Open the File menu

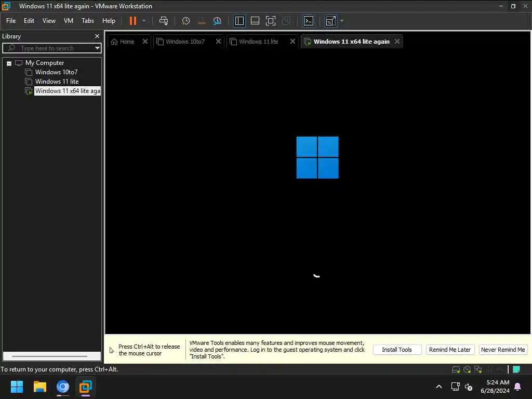coord(11,21)
